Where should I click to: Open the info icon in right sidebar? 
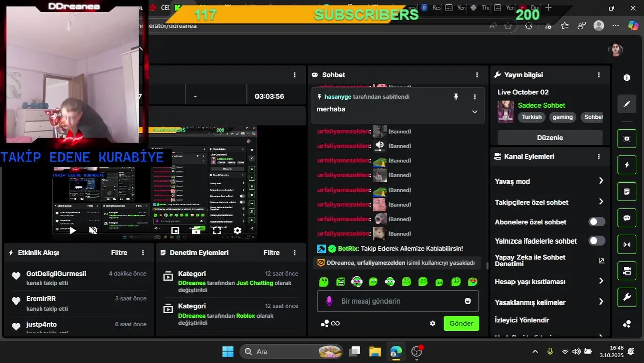coord(627,78)
